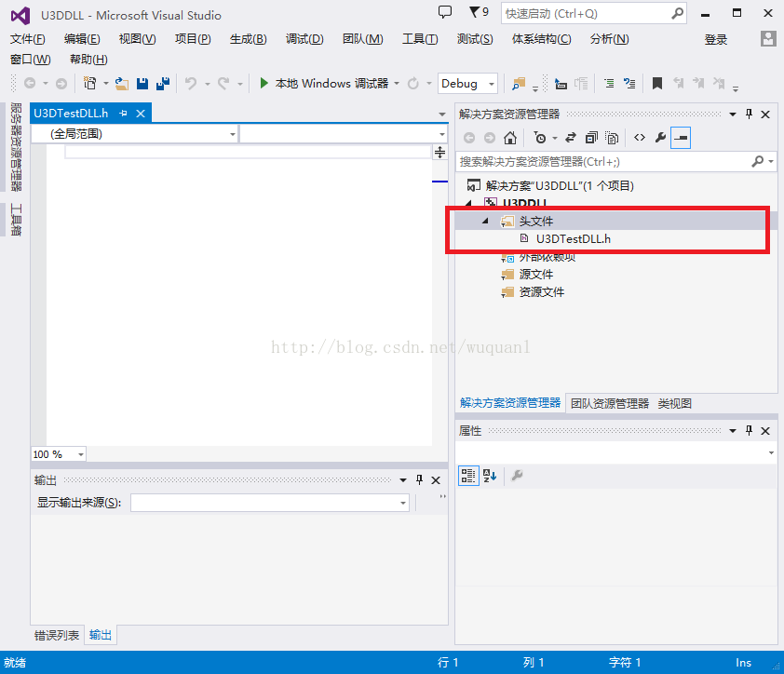Switch to the 类视图 class view tab
Image resolution: width=784 pixels, height=674 pixels.
[x=674, y=403]
